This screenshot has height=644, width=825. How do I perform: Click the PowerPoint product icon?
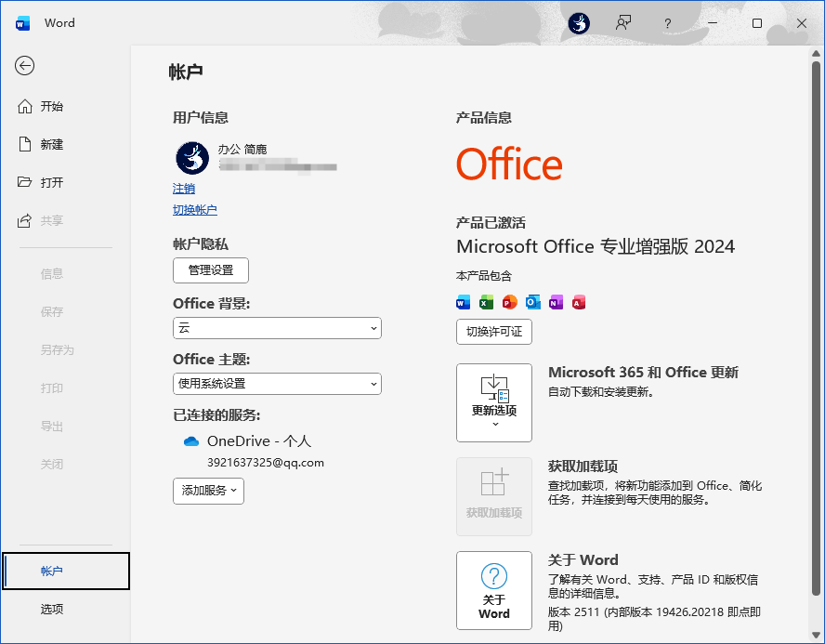(x=509, y=301)
